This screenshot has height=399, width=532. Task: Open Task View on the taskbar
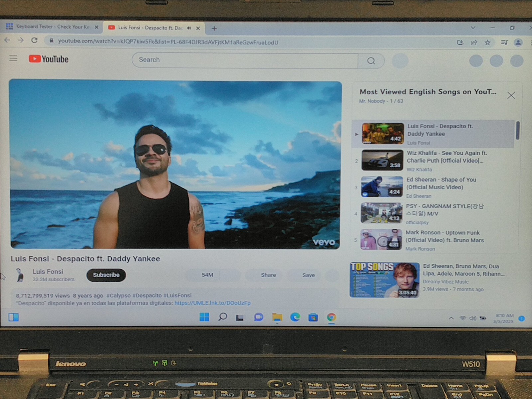[240, 318]
